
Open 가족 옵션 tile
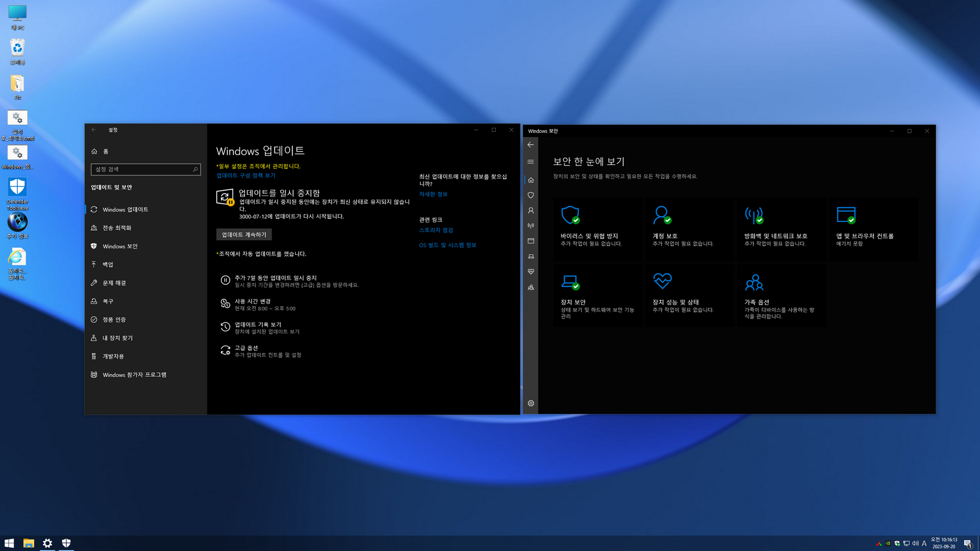click(x=781, y=295)
